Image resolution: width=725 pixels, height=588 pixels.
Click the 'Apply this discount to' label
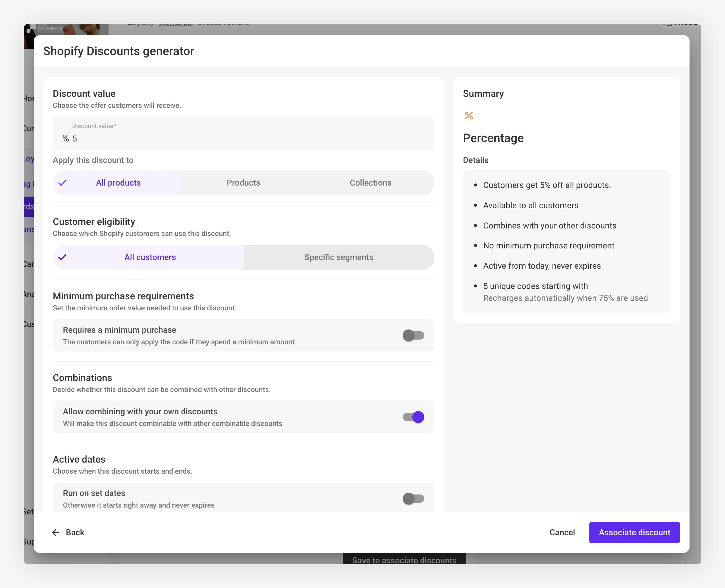tap(93, 160)
